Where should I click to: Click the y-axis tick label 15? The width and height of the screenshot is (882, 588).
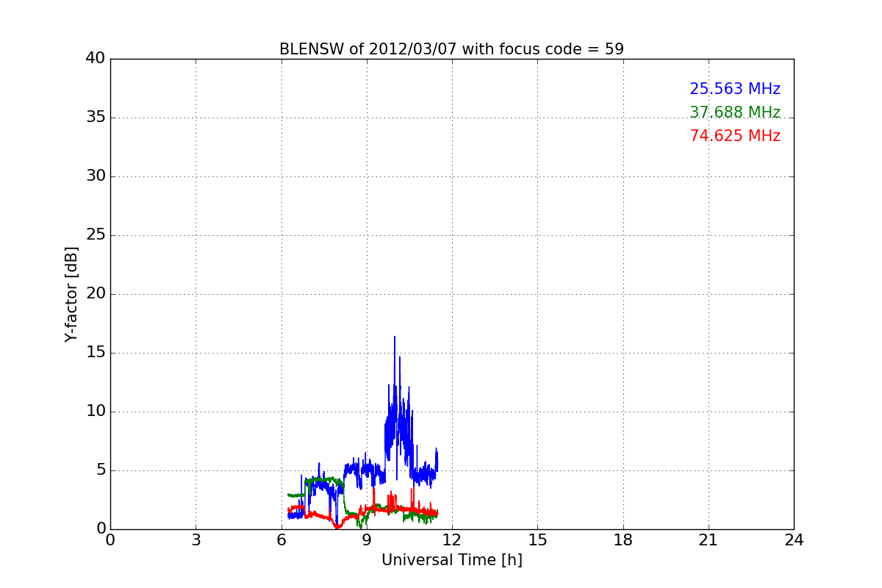[x=96, y=353]
